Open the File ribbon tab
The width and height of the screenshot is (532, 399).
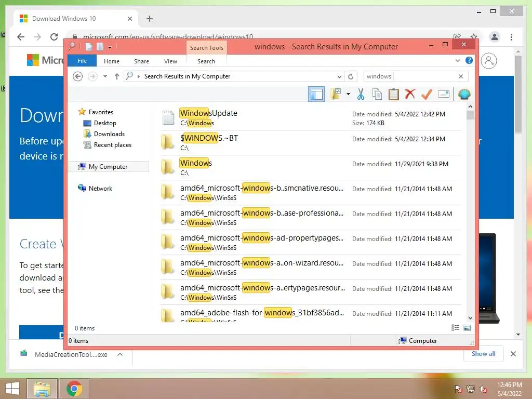tap(82, 61)
